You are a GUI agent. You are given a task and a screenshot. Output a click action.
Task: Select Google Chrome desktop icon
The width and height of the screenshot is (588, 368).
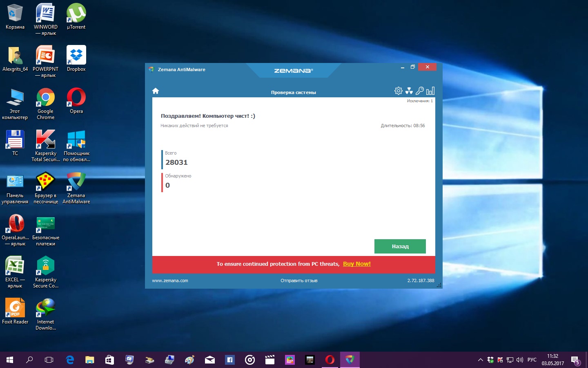point(46,104)
